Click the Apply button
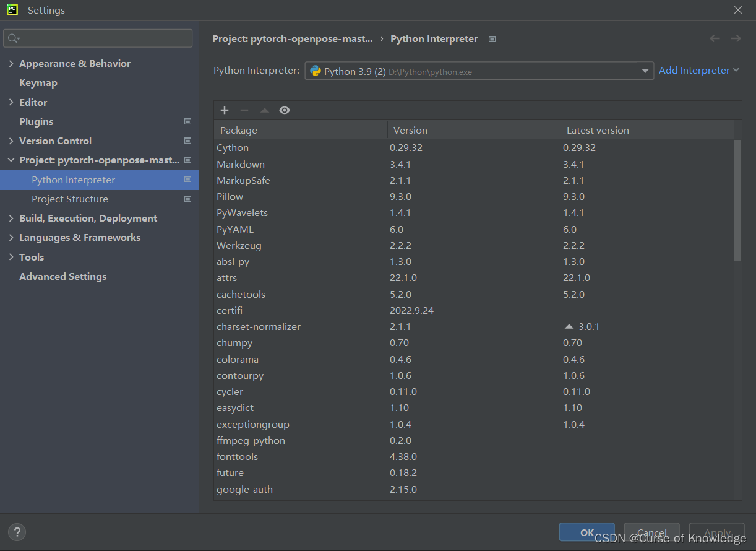Viewport: 756px width, 551px height. tap(717, 532)
